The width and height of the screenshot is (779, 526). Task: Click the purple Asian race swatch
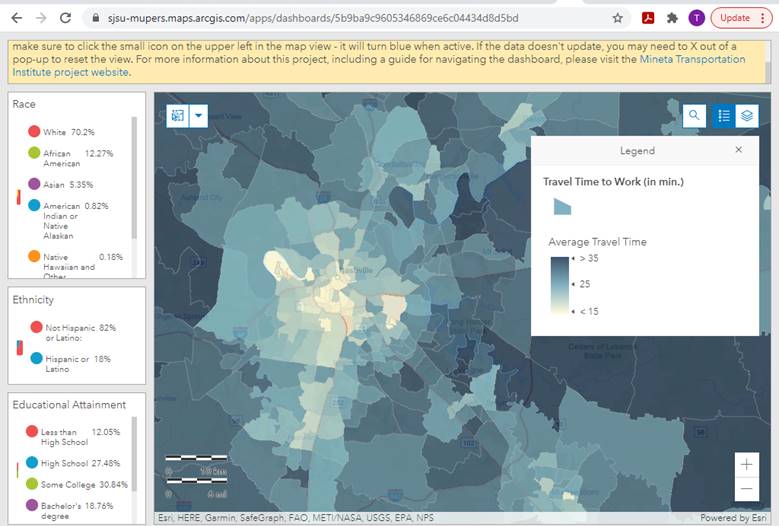[34, 184]
